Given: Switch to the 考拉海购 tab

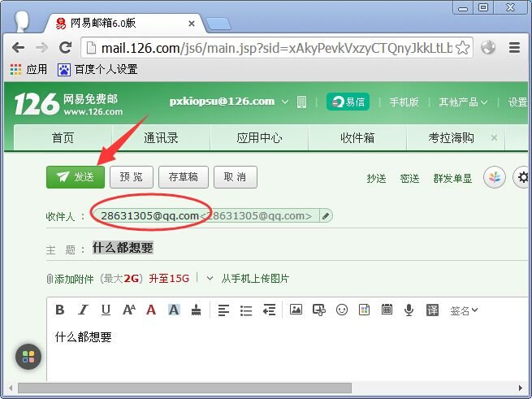Looking at the screenshot, I should (451, 138).
